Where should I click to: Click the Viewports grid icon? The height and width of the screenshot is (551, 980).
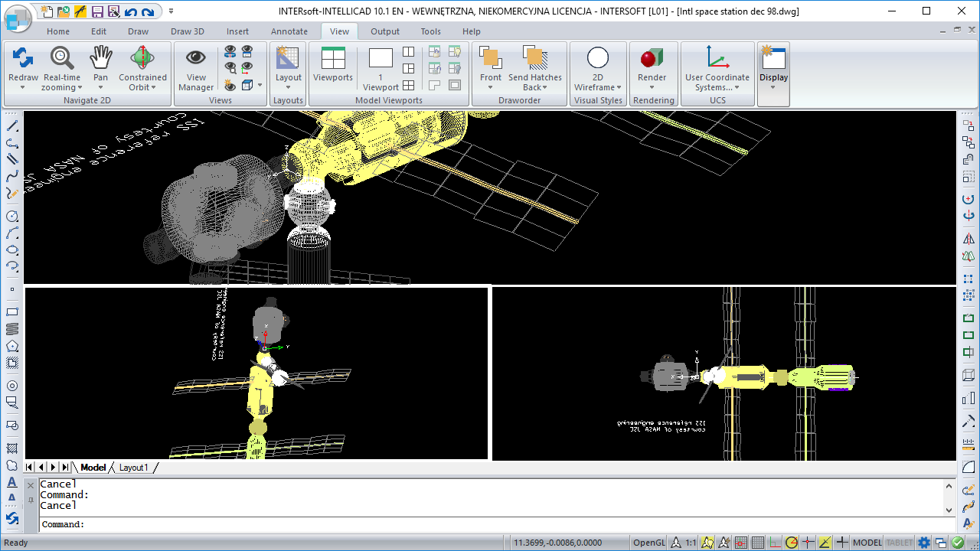[333, 58]
